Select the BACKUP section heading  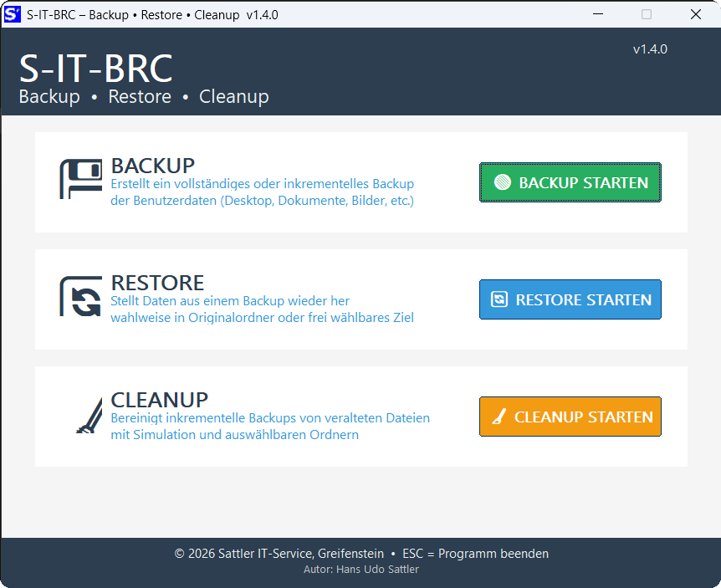(x=153, y=166)
